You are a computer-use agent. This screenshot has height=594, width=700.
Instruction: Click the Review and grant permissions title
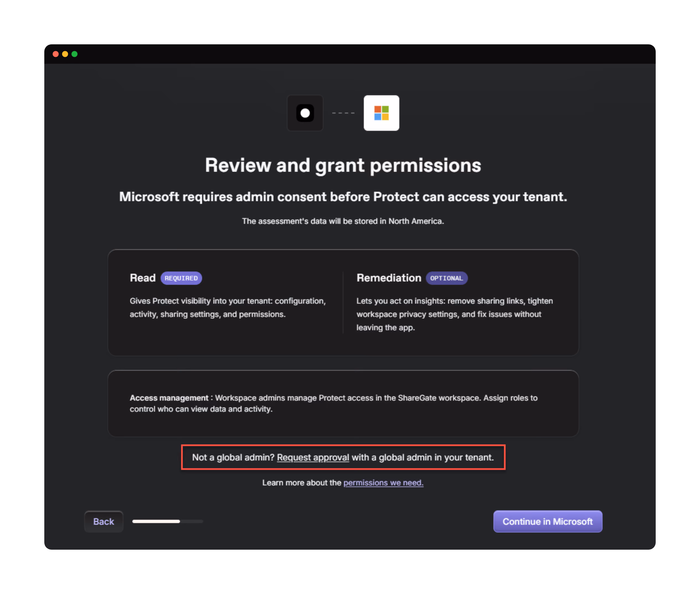343,166
